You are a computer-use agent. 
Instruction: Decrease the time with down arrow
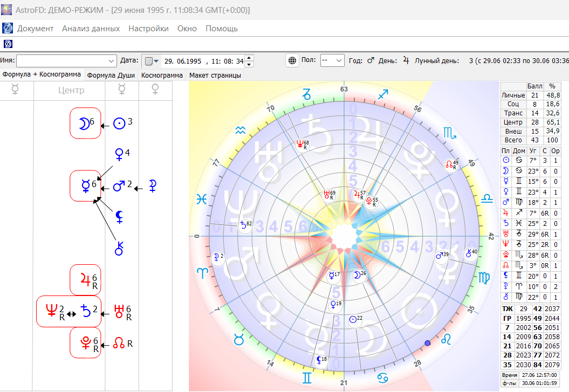[249, 64]
